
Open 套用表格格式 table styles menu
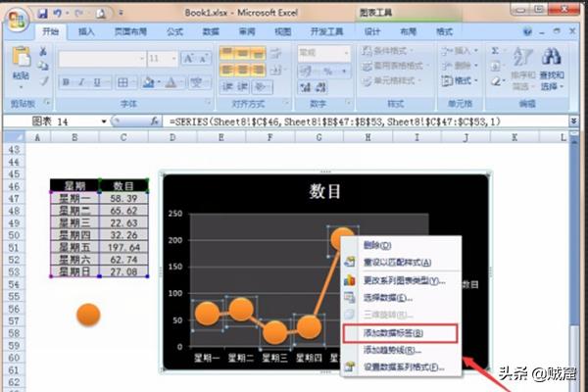(x=395, y=66)
